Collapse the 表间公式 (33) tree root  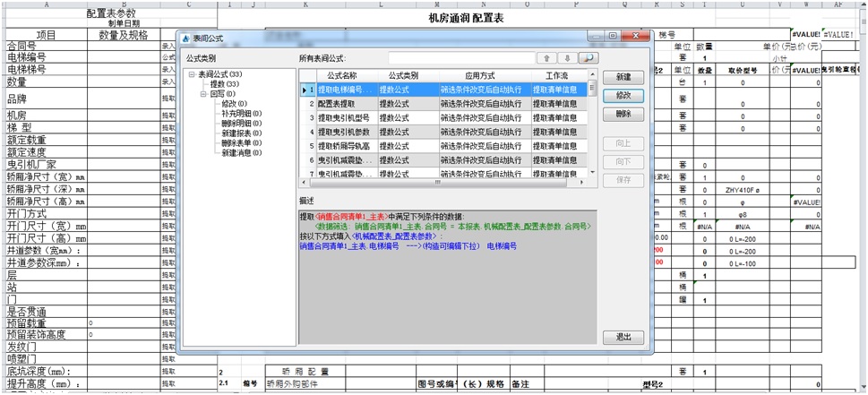(192, 74)
